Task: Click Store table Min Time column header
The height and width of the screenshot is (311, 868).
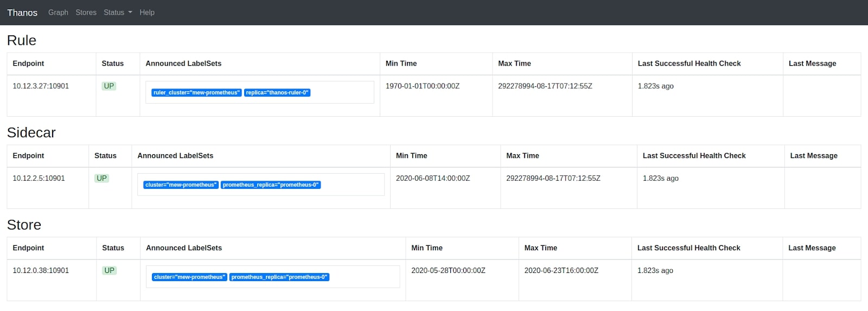Action: click(427, 248)
